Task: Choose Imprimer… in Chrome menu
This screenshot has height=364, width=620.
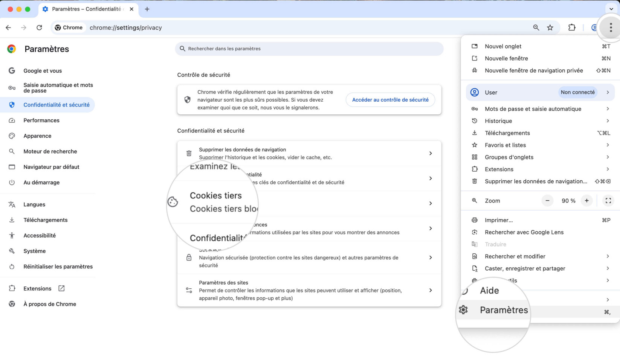Action: (x=541, y=220)
